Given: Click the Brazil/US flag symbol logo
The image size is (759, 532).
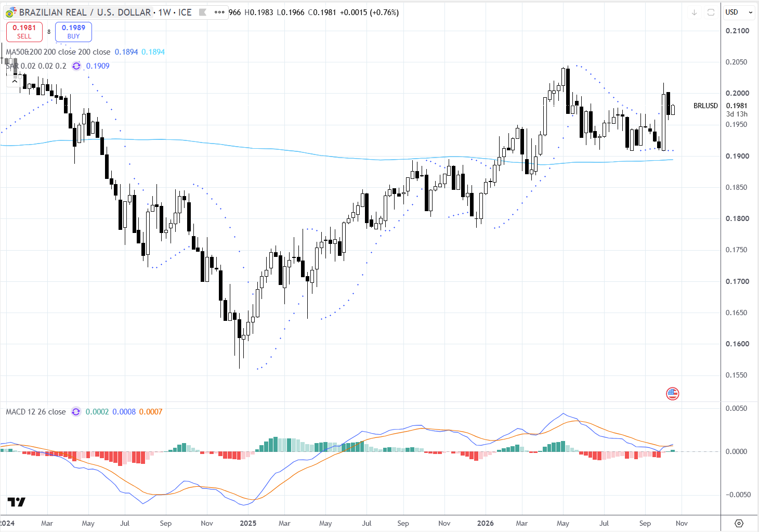Looking at the screenshot, I should coord(10,12).
